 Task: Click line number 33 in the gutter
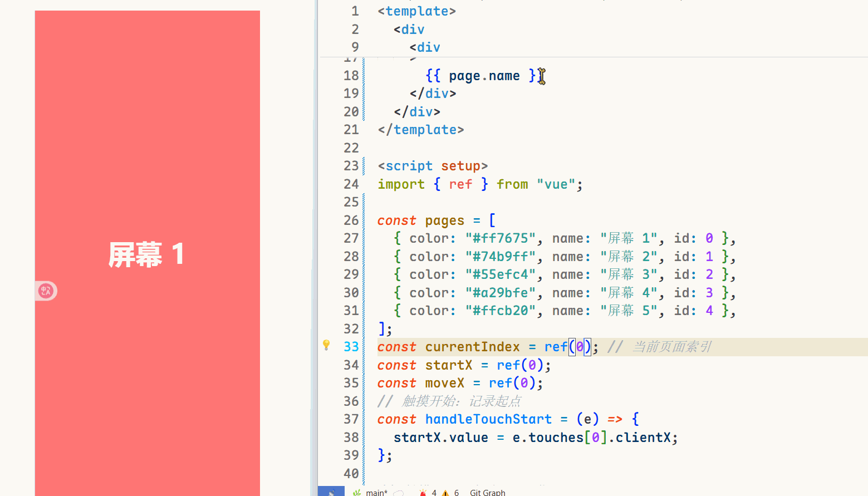pyautogui.click(x=351, y=347)
